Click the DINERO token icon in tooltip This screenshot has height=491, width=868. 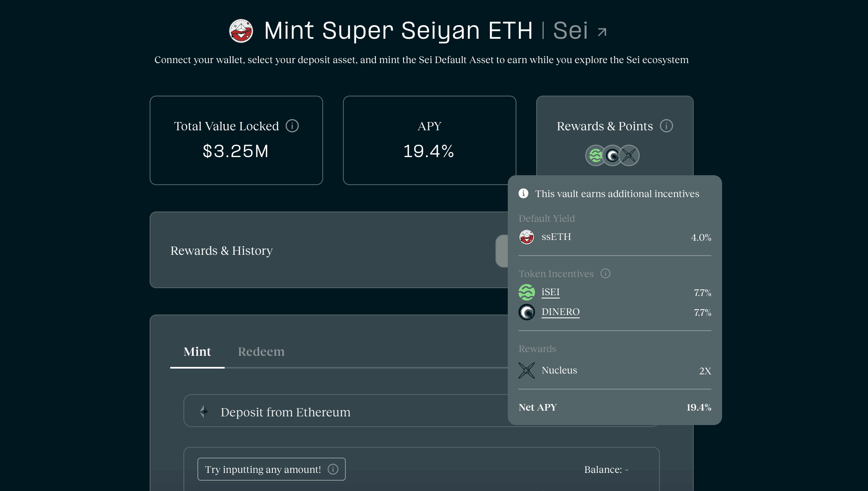click(x=527, y=312)
